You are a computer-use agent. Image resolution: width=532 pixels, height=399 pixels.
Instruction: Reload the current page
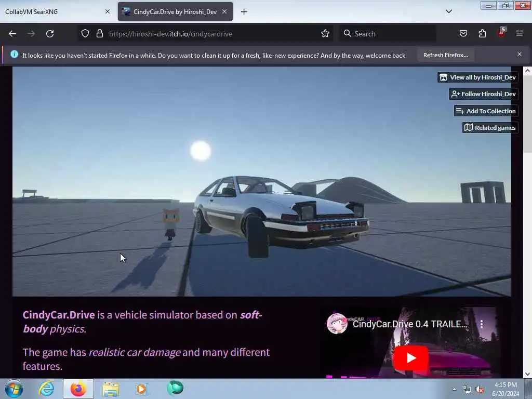[50, 34]
